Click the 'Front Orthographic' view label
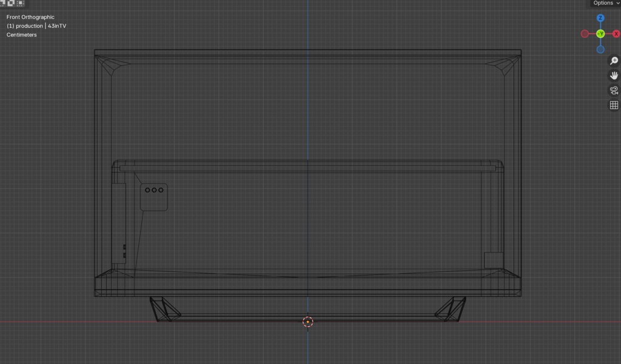This screenshot has height=364, width=621. pos(30,17)
